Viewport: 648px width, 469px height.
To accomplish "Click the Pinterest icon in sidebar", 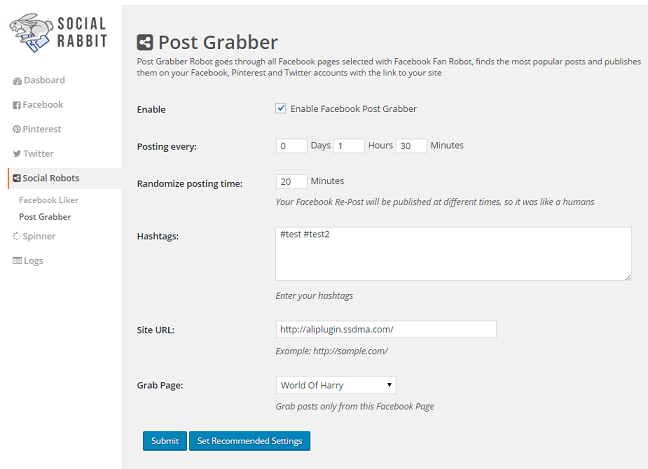I will [x=16, y=129].
